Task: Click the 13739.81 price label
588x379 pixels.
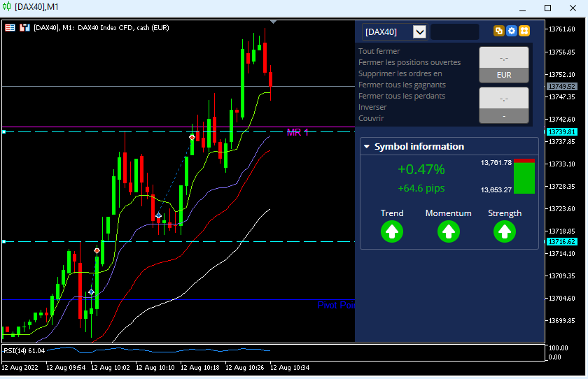Action: [561, 132]
